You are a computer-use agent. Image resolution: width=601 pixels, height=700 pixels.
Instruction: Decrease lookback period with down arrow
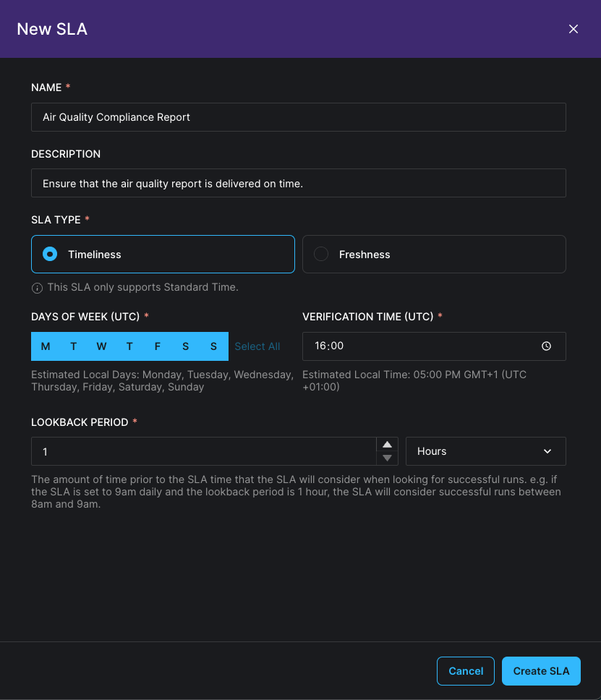tap(388, 458)
